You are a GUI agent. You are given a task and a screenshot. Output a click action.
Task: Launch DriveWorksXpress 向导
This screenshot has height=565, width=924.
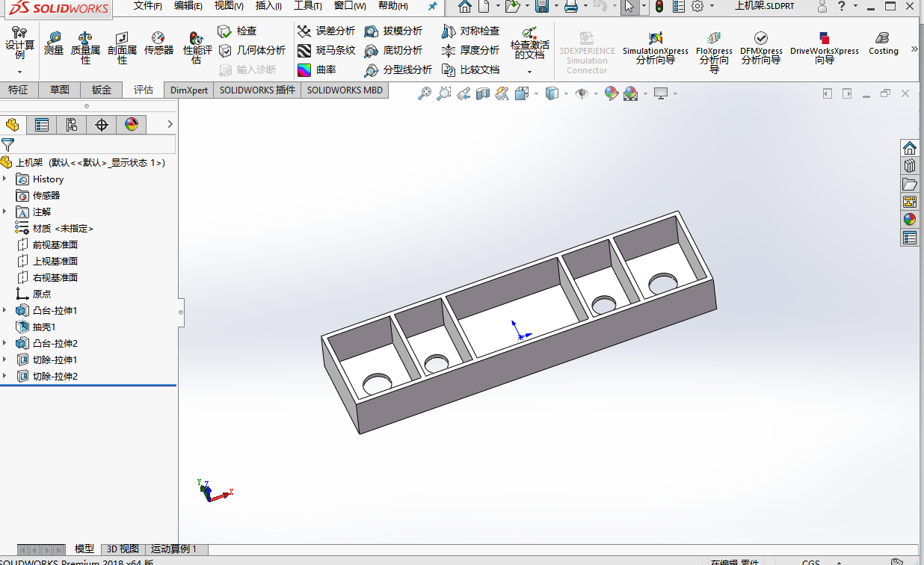[x=824, y=48]
